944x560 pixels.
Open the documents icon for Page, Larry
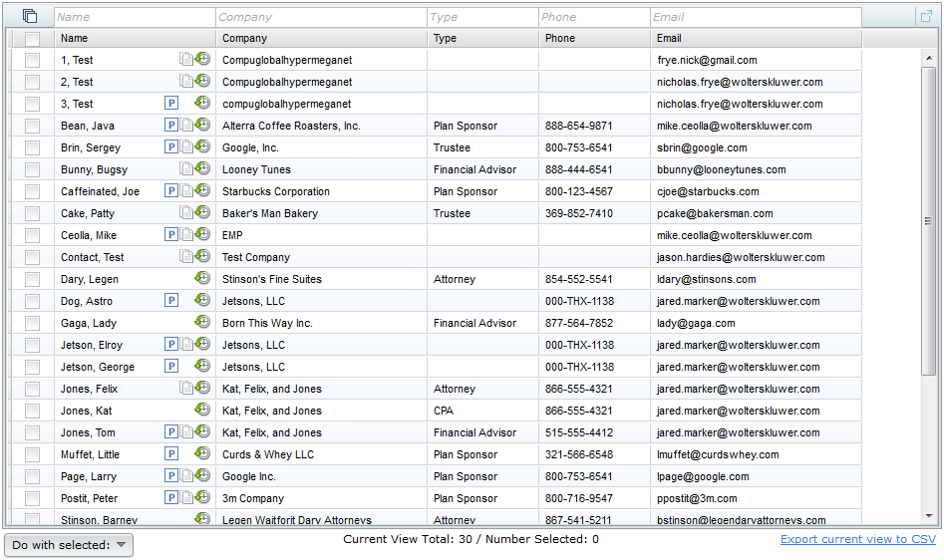186,475
